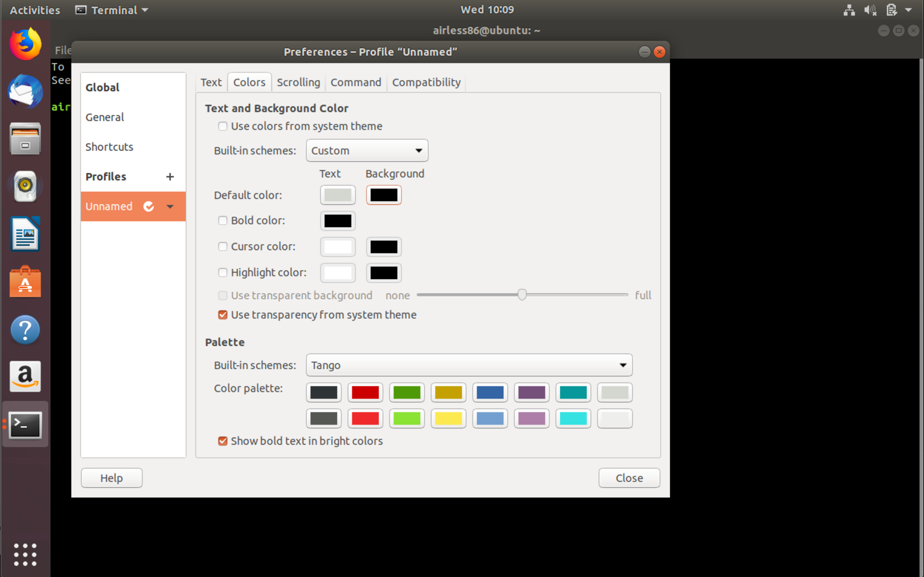Launch Thunderbird mail from the dock
The image size is (924, 577).
coord(25,92)
